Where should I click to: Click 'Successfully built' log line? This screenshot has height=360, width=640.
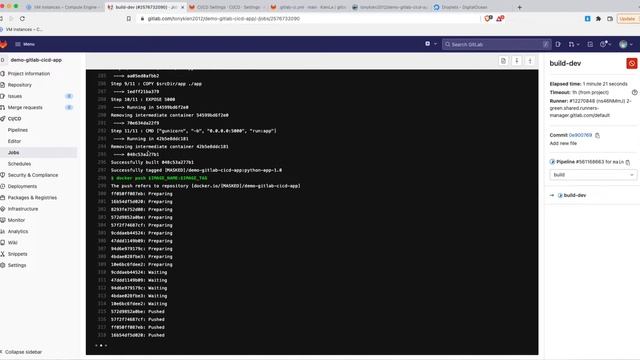point(152,162)
